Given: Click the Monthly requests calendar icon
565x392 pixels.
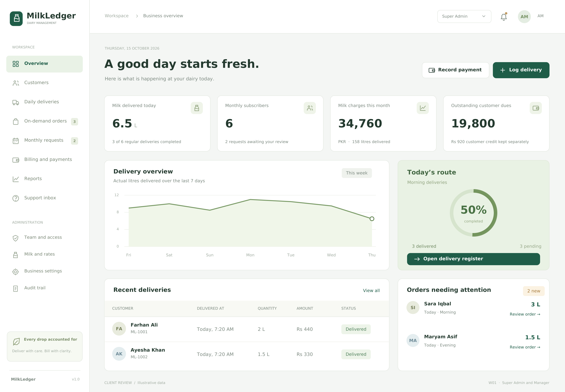Looking at the screenshot, I should coord(16,141).
